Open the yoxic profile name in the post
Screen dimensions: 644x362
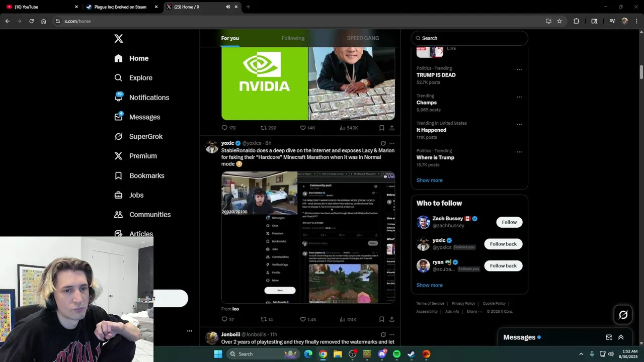click(228, 143)
